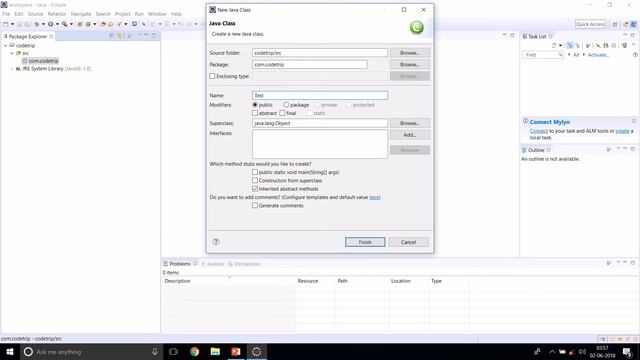Image resolution: width=640 pixels, height=360 pixels.
Task: Check the final modifier checkbox
Action: (x=282, y=113)
